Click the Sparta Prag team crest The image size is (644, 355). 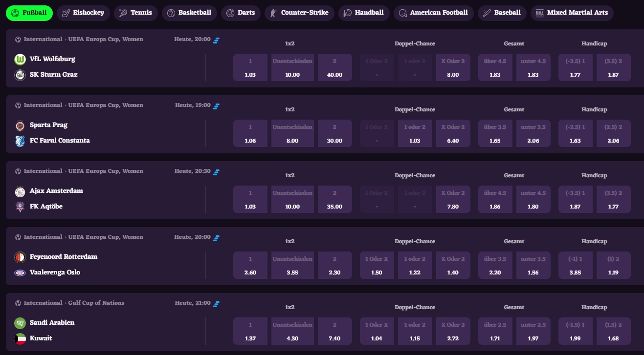click(x=20, y=125)
